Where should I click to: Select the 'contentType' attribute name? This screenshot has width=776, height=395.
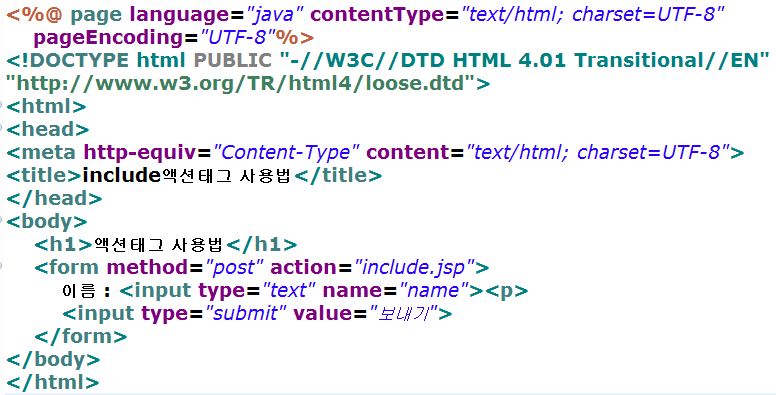[378, 15]
